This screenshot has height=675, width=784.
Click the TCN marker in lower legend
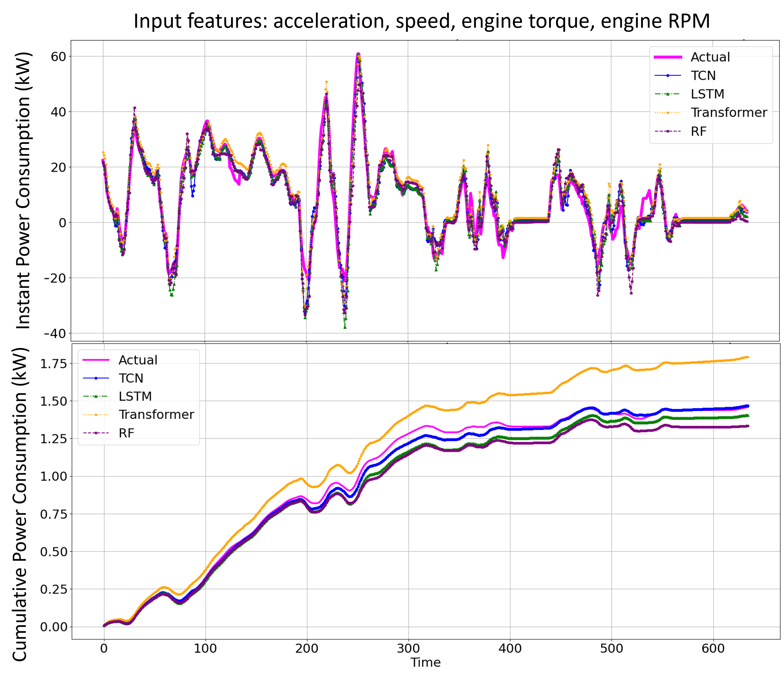[96, 378]
